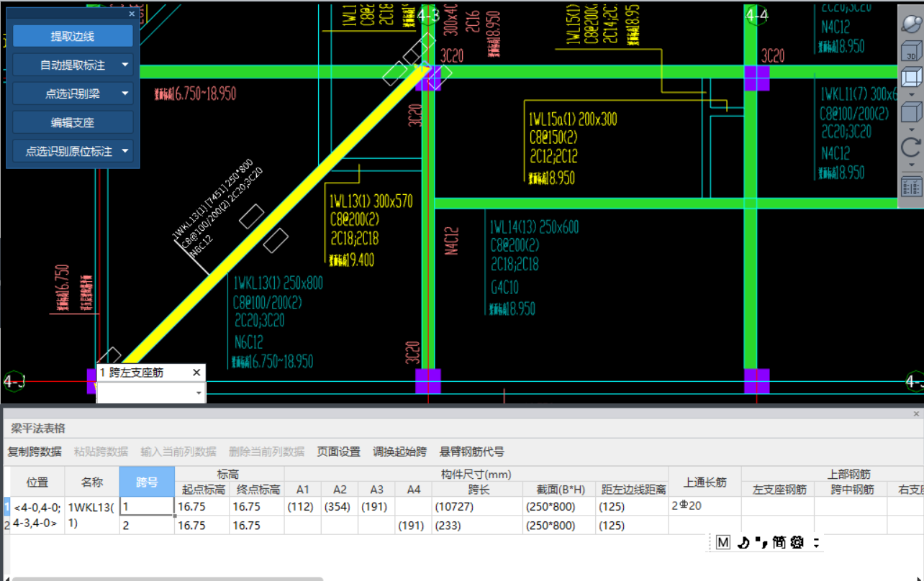Open the IME settings gear icon
The image size is (924, 581).
[x=797, y=543]
